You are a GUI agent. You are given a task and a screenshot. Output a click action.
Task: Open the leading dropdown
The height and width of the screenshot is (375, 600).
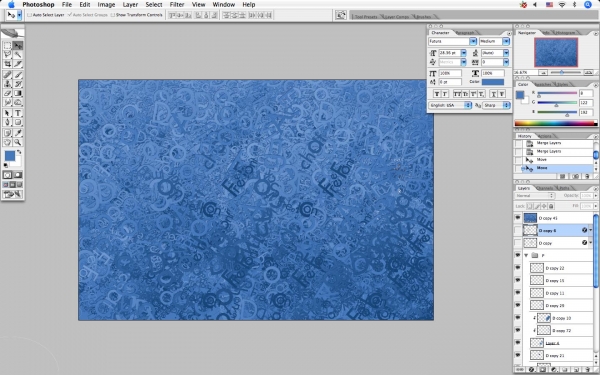(506, 53)
